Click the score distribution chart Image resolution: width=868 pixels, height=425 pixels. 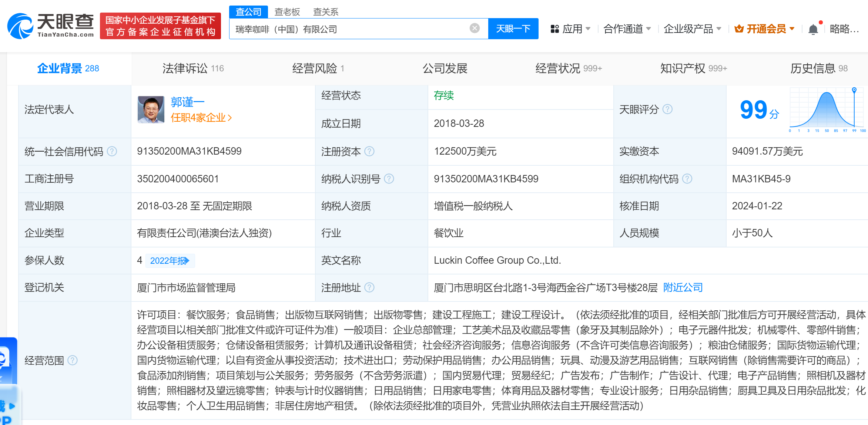click(x=828, y=110)
